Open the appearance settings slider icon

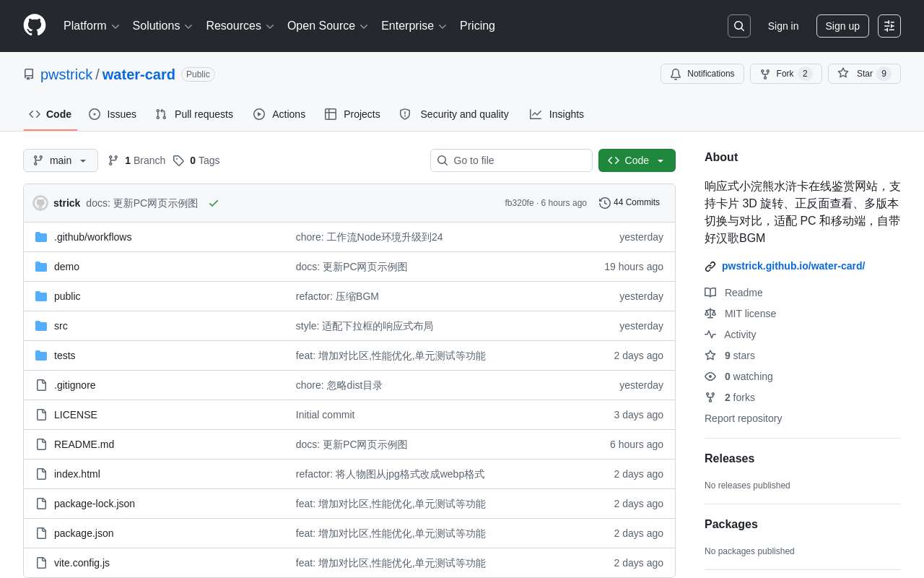[889, 26]
